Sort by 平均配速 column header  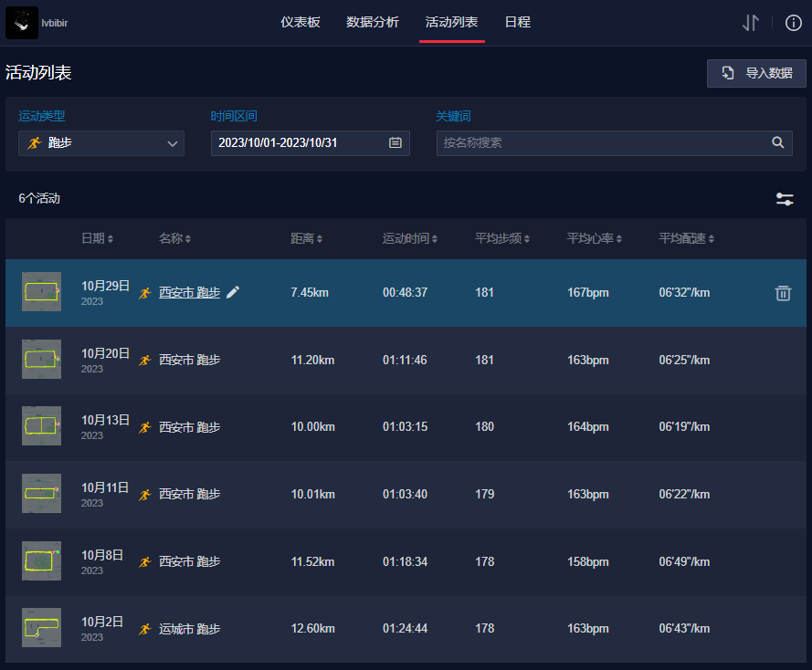tap(687, 239)
